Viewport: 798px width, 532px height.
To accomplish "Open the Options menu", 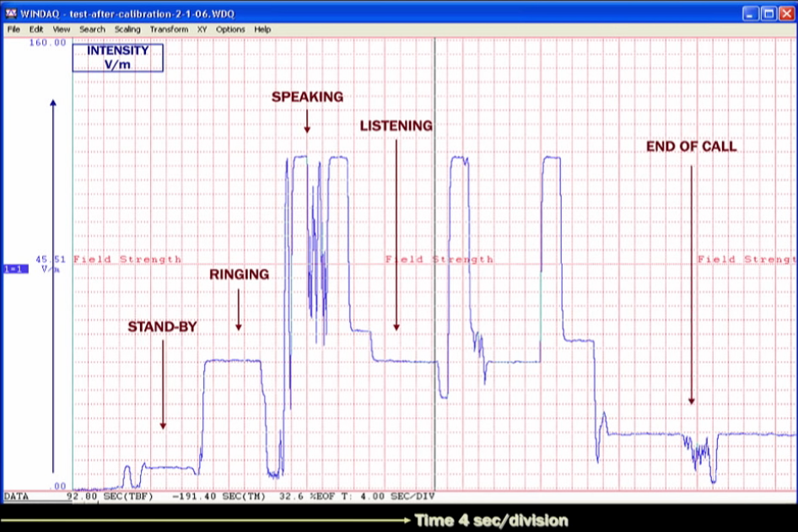I will 230,30.
